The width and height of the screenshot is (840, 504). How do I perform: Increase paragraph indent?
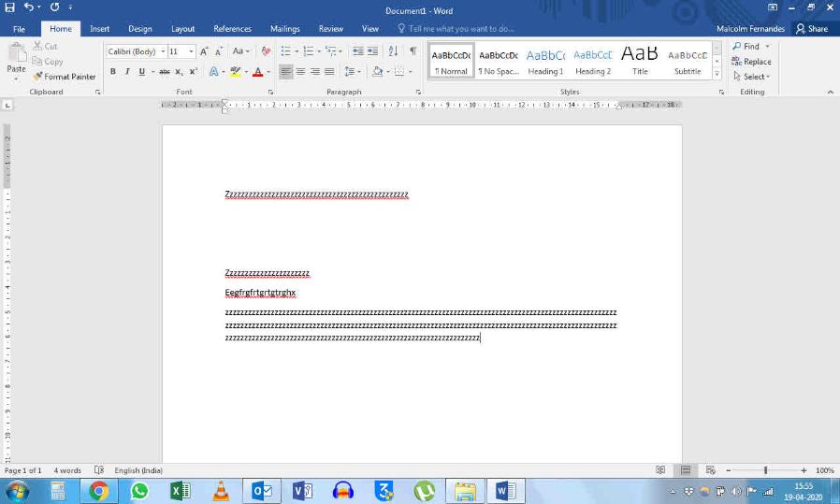click(x=372, y=50)
